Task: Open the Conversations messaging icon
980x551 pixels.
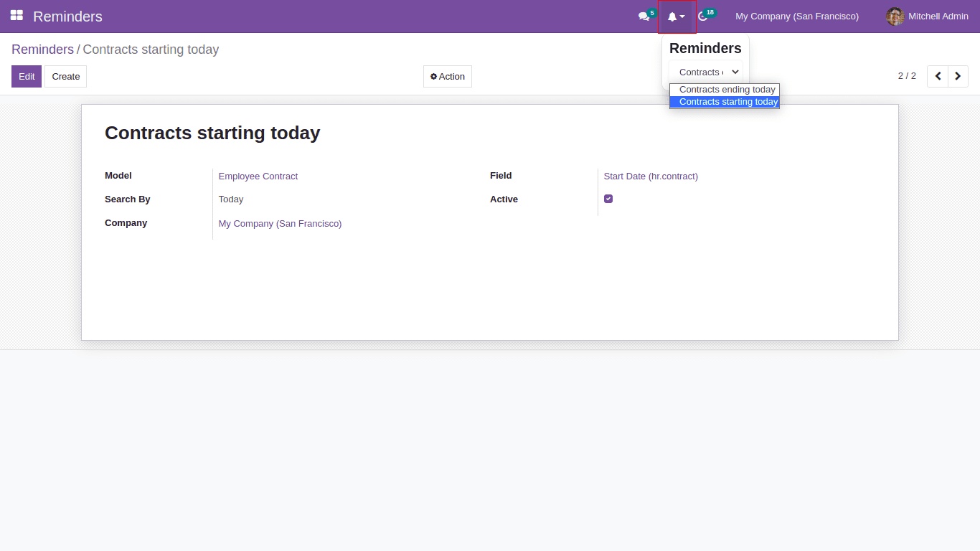Action: [x=644, y=17]
